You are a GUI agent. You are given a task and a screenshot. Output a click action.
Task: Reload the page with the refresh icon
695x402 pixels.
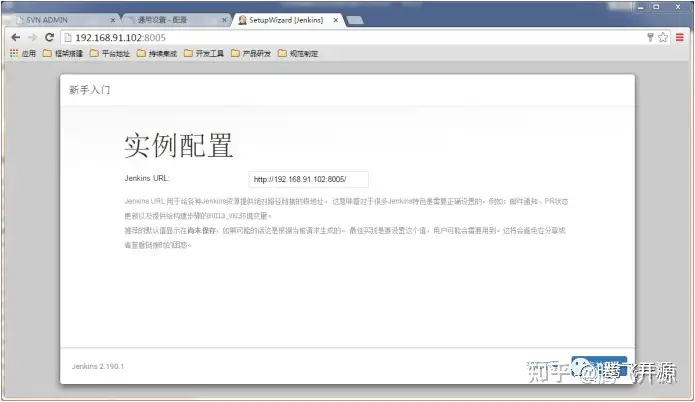49,38
